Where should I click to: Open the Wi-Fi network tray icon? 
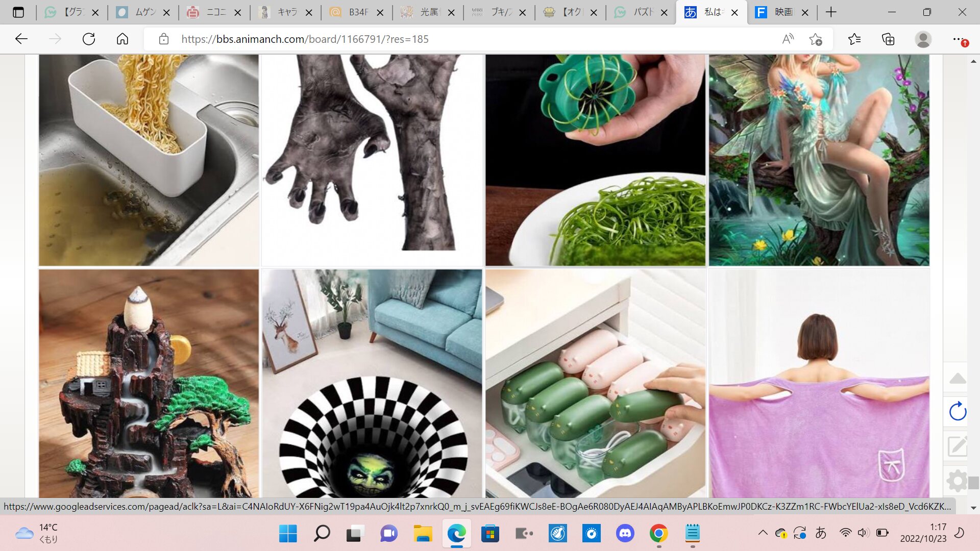pos(845,533)
